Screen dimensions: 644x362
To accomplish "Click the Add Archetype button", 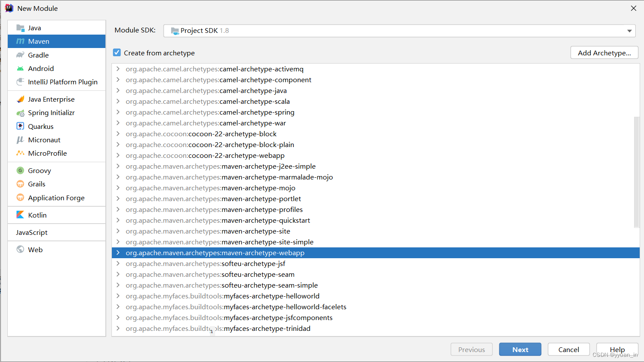I will tap(604, 53).
